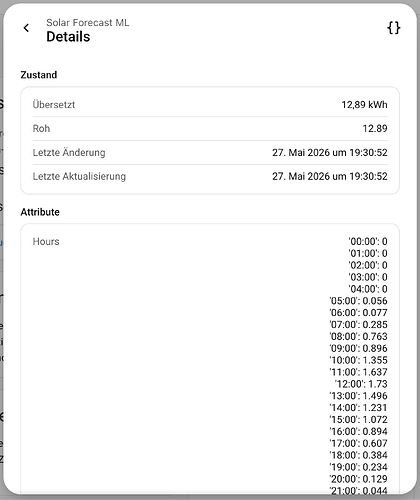Select the '16:00': 0.894 hour entry
Screen dimensions: 420x500
pos(358,431)
